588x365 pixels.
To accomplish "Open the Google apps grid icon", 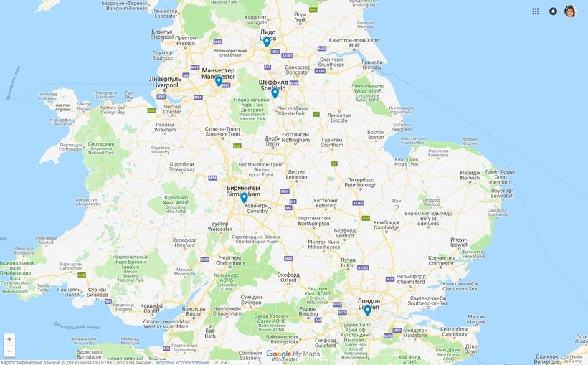I will 536,11.
